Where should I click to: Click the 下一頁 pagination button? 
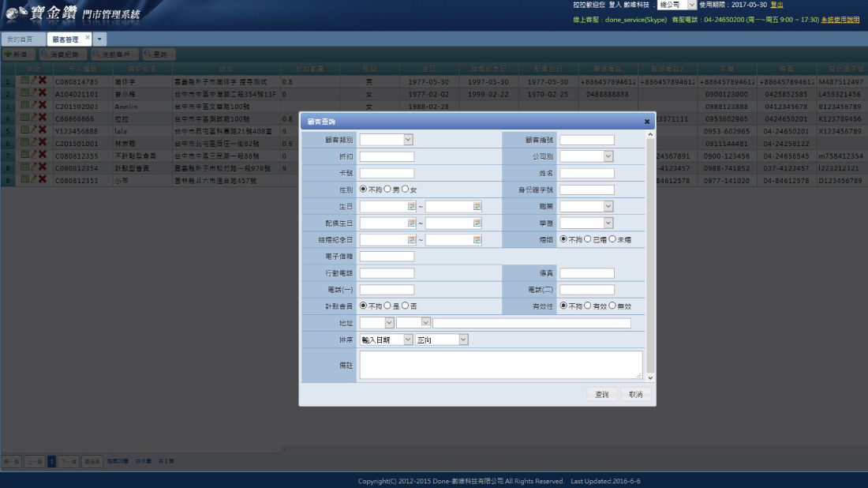[x=69, y=461]
